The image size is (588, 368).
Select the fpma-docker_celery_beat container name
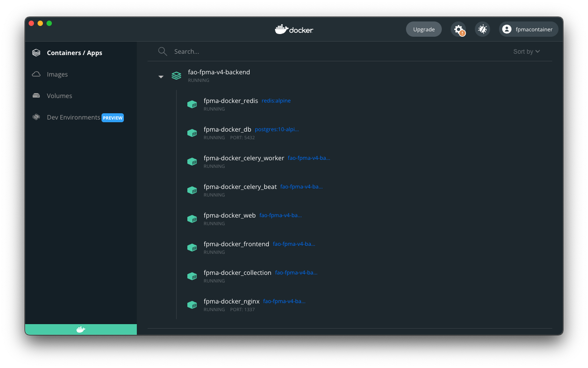(x=240, y=187)
